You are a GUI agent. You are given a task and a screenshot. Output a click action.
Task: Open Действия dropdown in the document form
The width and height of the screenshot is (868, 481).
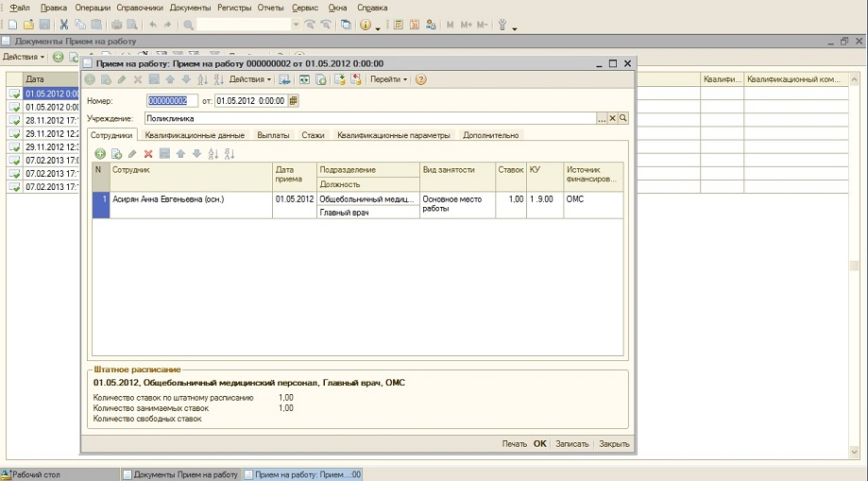[250, 79]
